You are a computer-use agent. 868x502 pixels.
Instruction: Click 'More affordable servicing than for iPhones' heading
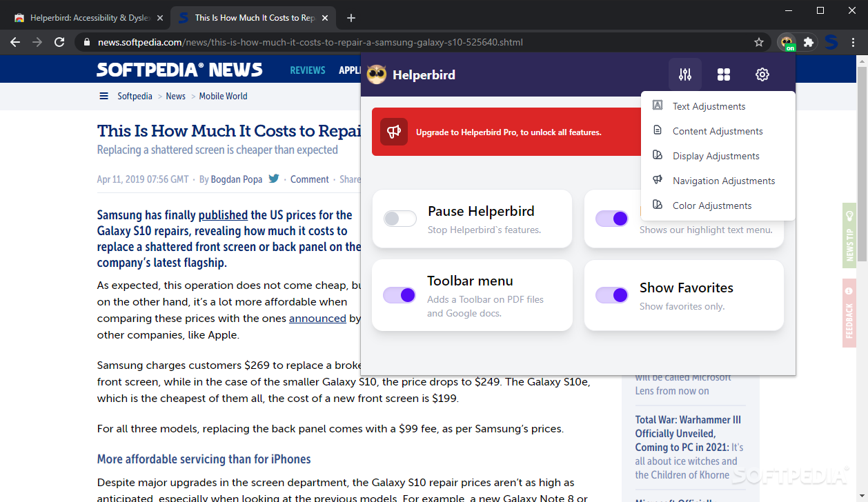coord(204,459)
